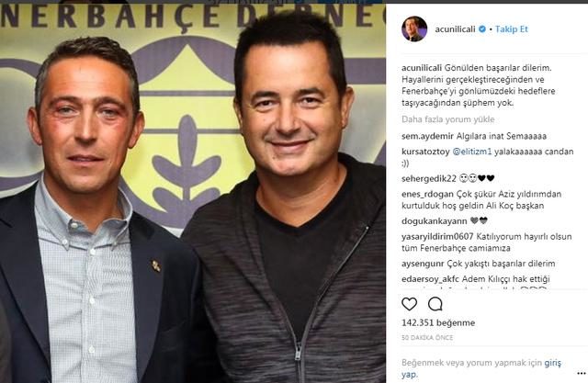
Task: Like the post with the heart icon
Action: pos(409,304)
